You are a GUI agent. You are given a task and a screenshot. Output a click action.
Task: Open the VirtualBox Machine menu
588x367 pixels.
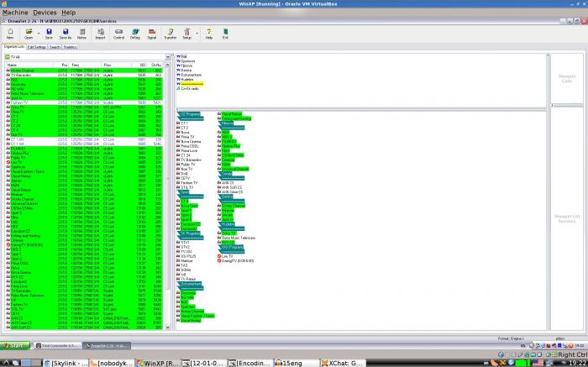tap(15, 13)
